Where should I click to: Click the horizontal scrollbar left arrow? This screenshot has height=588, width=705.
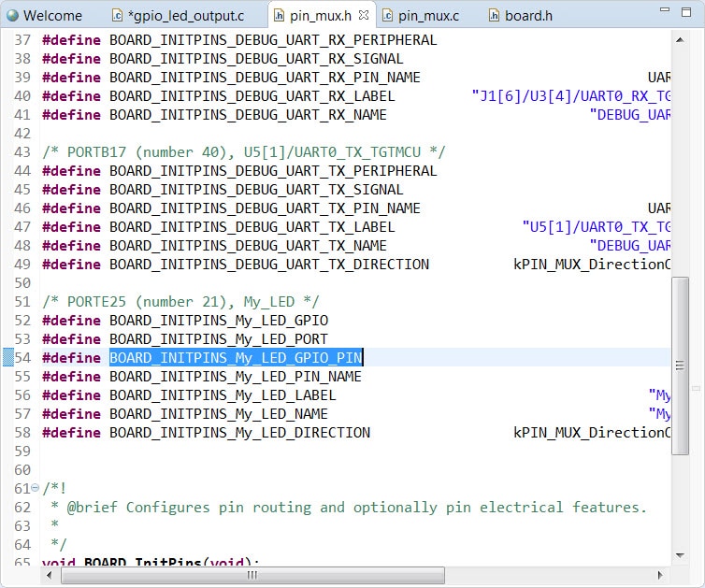point(49,575)
